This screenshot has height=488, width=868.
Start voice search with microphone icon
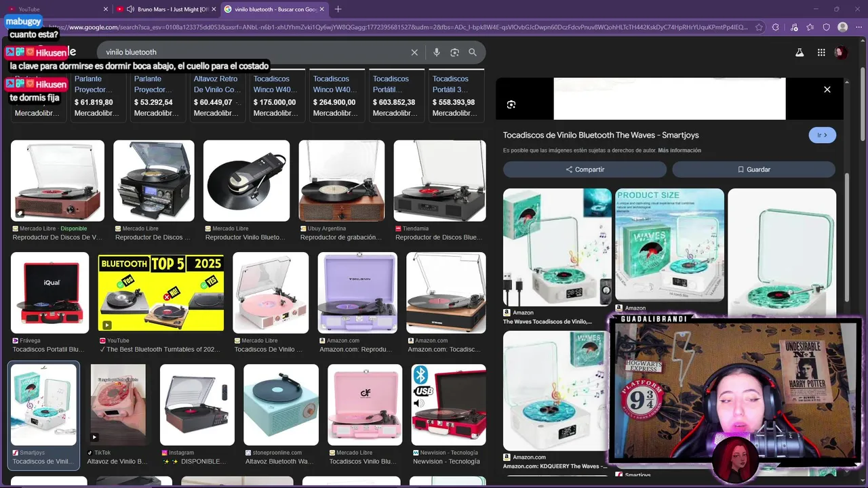tap(436, 52)
